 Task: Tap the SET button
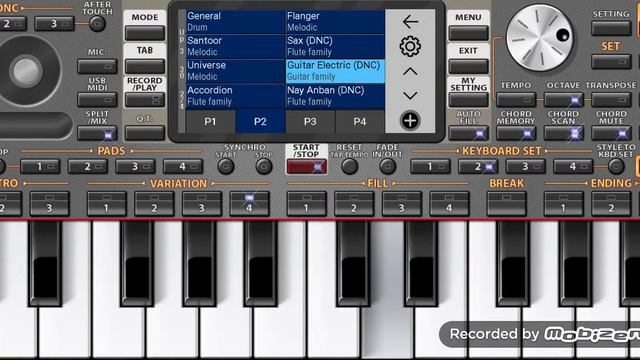coord(611,62)
